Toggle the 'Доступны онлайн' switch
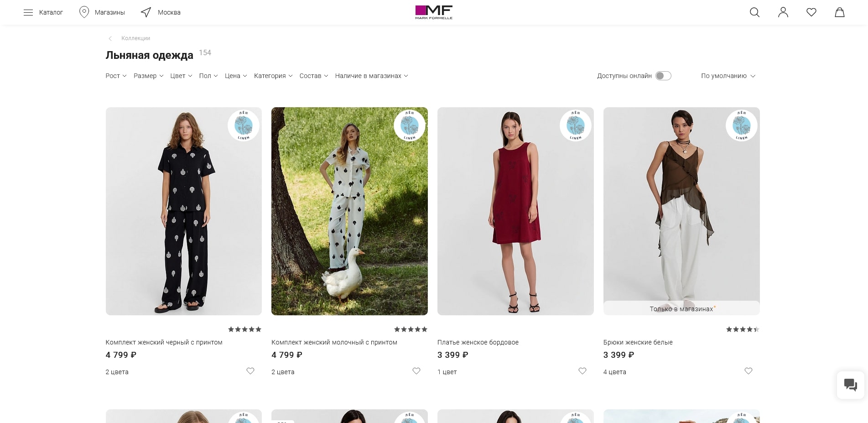 [663, 76]
